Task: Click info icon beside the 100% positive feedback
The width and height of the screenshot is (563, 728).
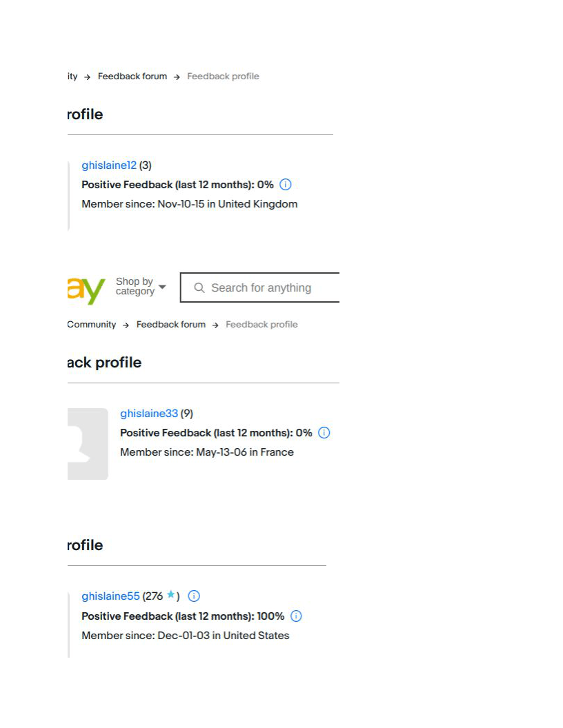Action: [296, 616]
